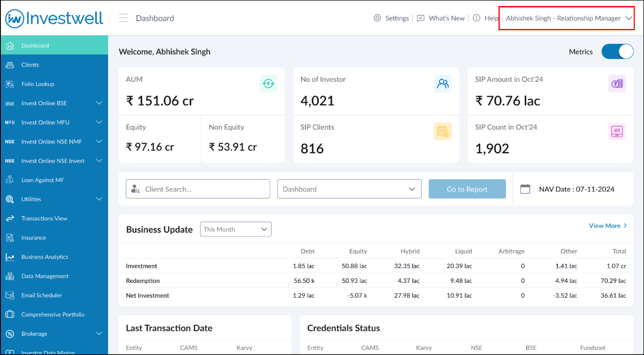Click the Data Management icon
Viewport: 644px width, 355px height.
point(10,276)
